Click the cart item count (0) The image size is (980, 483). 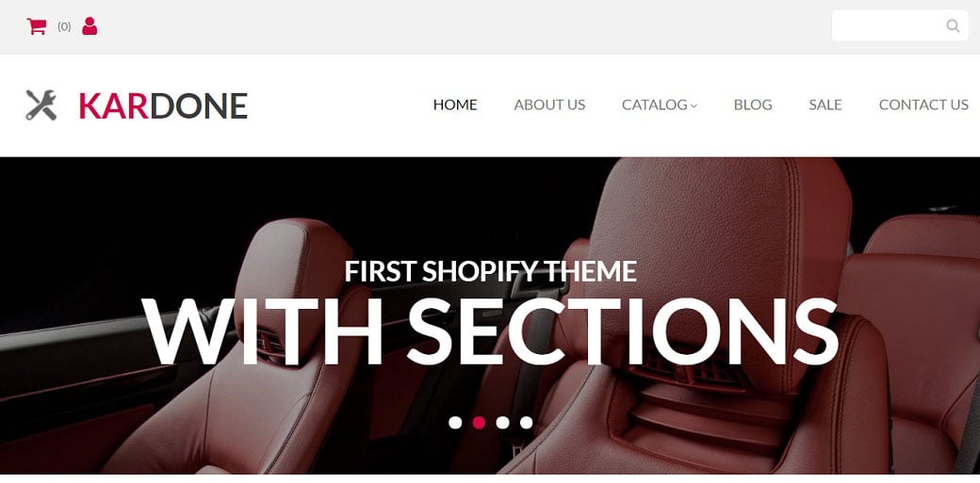point(64,26)
